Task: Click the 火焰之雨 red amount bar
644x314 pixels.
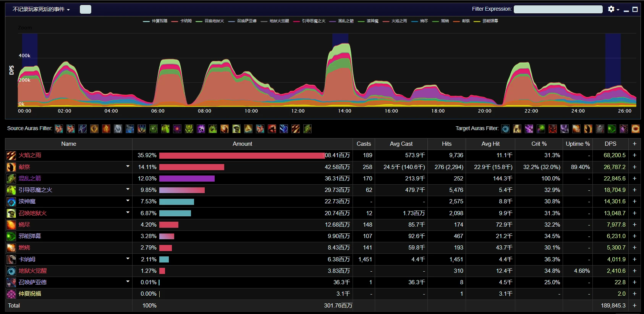Action: click(x=242, y=156)
